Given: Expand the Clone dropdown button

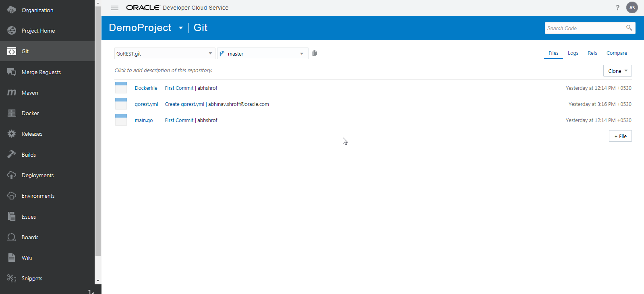Looking at the screenshot, I should tap(617, 71).
